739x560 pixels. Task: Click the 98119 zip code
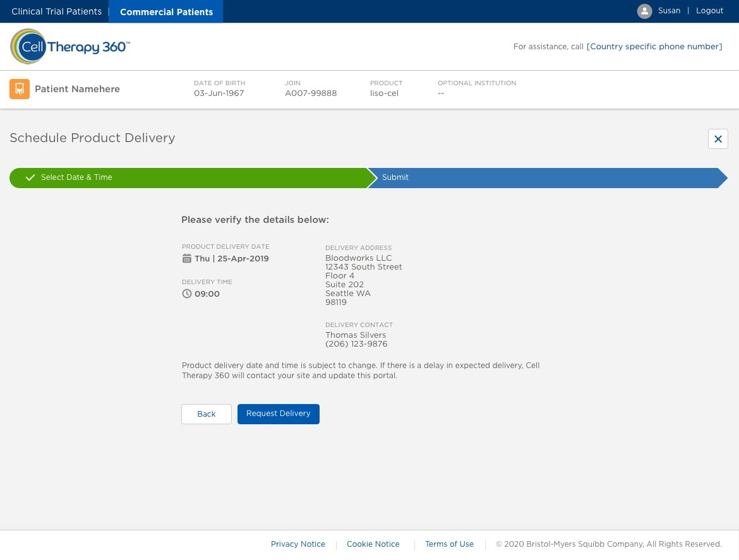click(x=335, y=302)
